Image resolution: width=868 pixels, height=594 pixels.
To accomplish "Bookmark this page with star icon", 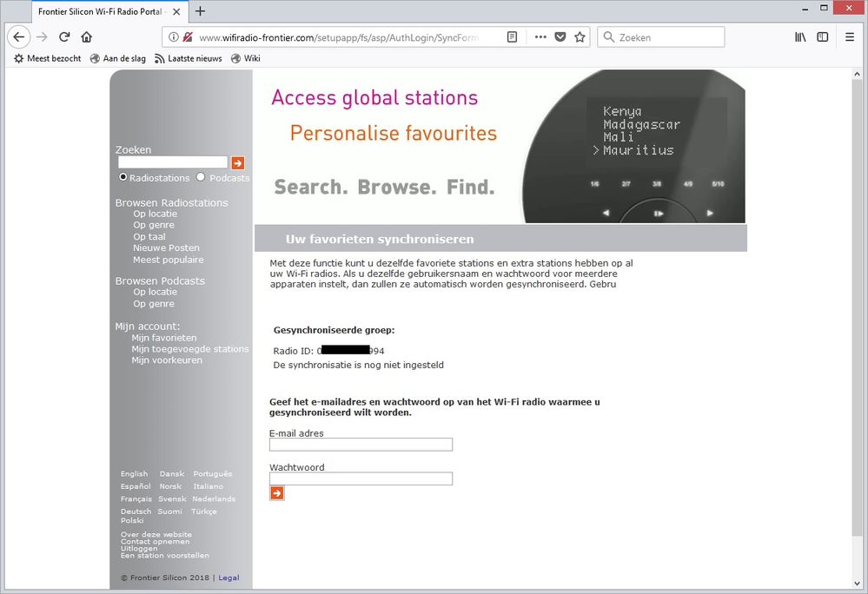I will click(580, 37).
